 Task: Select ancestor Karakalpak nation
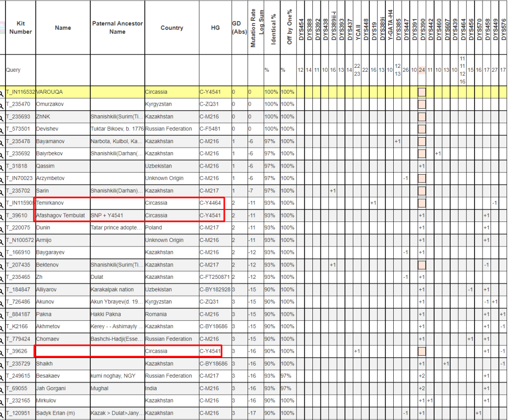(x=112, y=290)
